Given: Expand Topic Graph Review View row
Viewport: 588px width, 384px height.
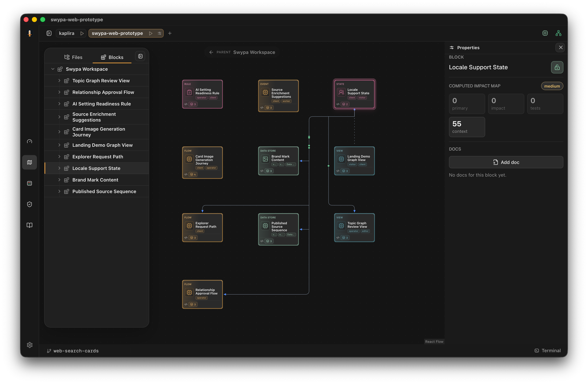Looking at the screenshot, I should tap(59, 80).
